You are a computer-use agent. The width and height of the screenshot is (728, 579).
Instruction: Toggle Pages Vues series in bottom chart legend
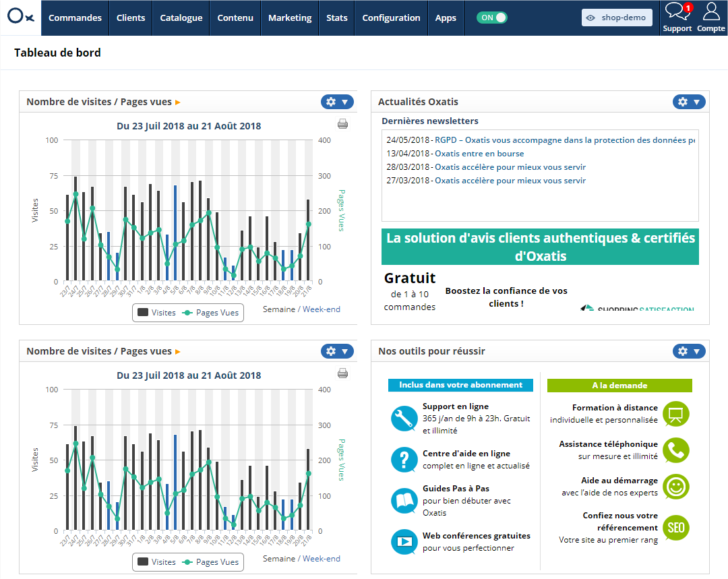tap(211, 562)
